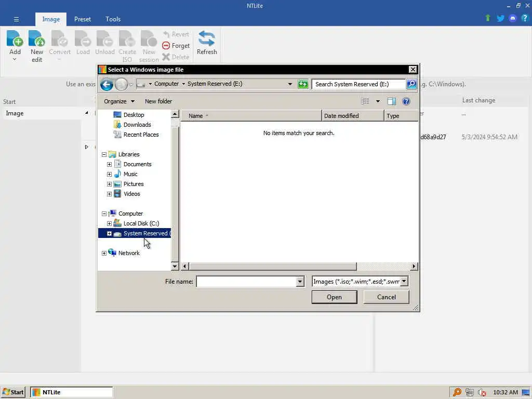The height and width of the screenshot is (399, 532).
Task: Click the taskbar clock 10:32 AM
Action: [x=505, y=392]
